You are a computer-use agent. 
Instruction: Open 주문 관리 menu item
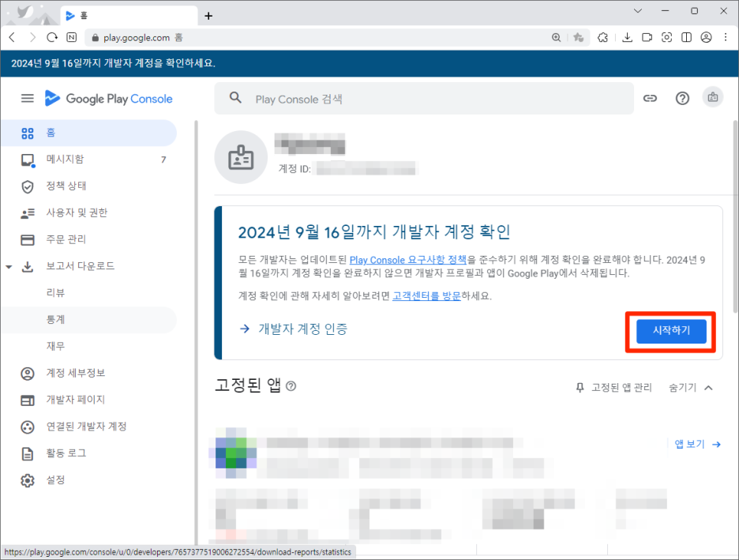(x=89, y=239)
